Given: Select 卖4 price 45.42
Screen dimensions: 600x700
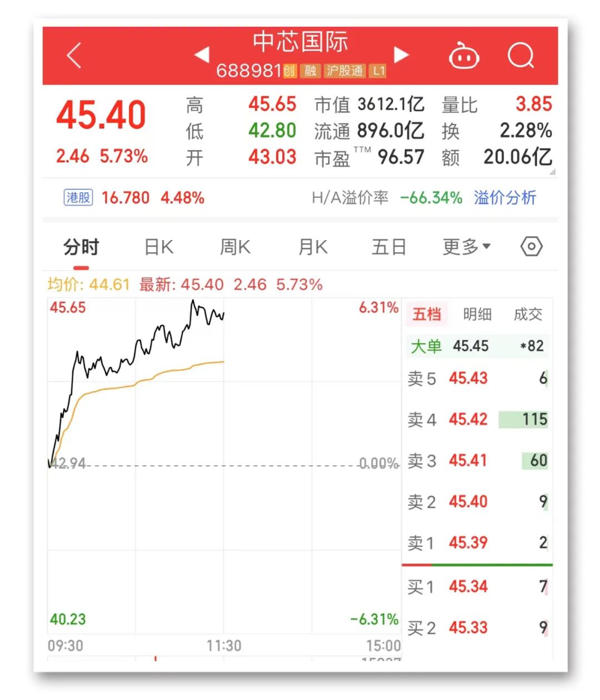Looking at the screenshot, I should 468,419.
